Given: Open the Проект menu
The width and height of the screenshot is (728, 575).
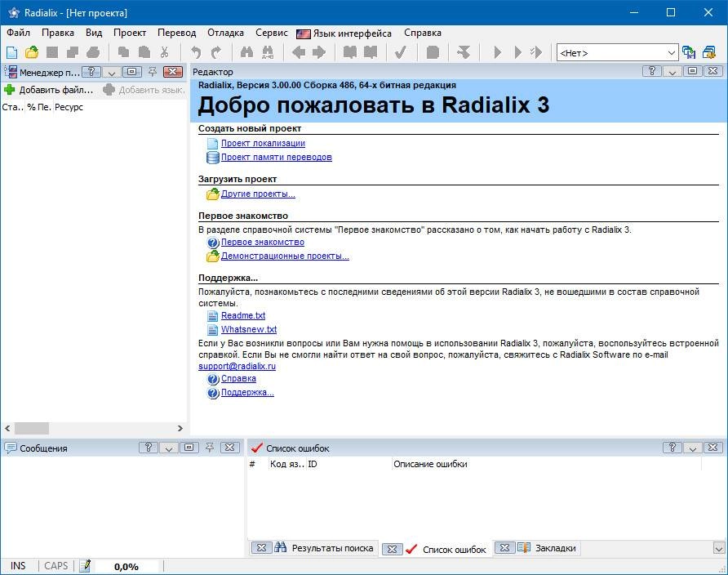Looking at the screenshot, I should (130, 33).
